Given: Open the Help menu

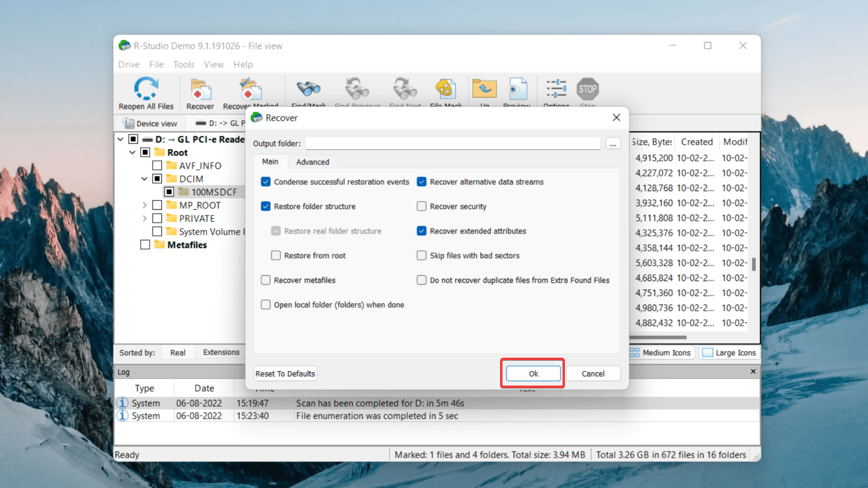Looking at the screenshot, I should (x=243, y=64).
